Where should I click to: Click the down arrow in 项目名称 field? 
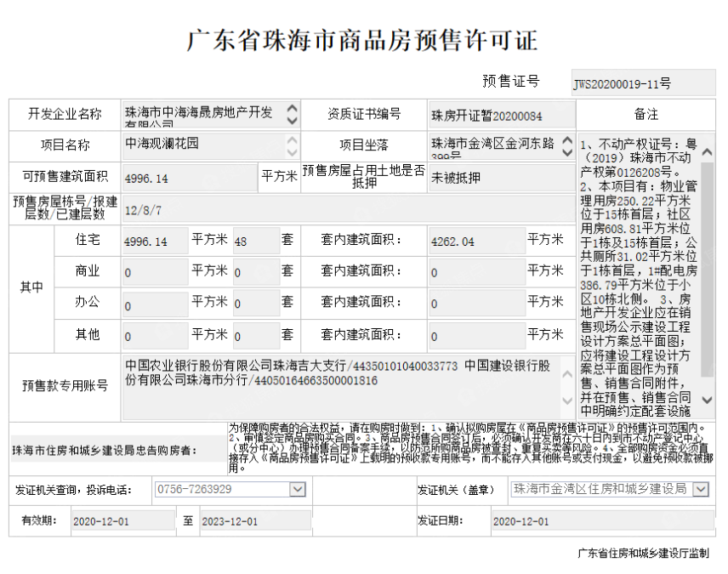tap(292, 152)
